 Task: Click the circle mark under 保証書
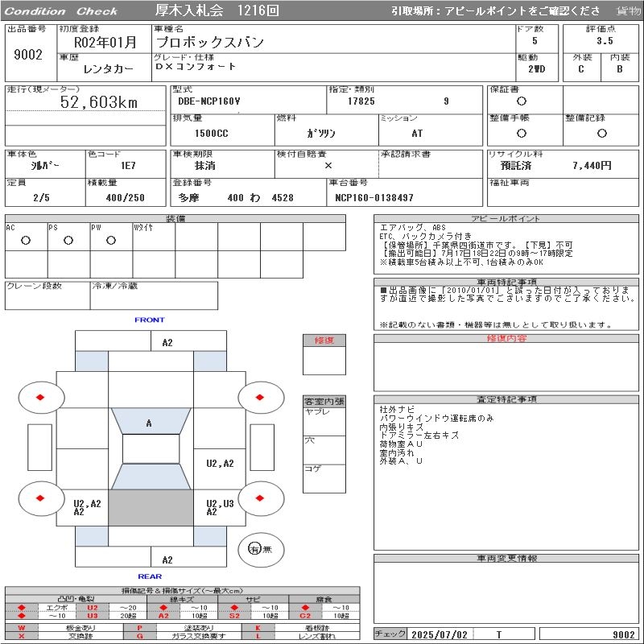[521, 101]
